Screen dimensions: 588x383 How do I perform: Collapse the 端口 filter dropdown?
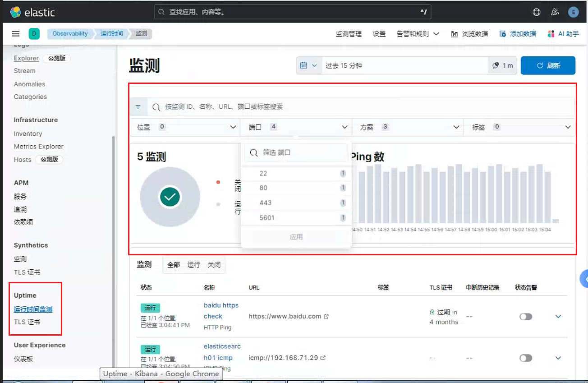pyautogui.click(x=296, y=127)
